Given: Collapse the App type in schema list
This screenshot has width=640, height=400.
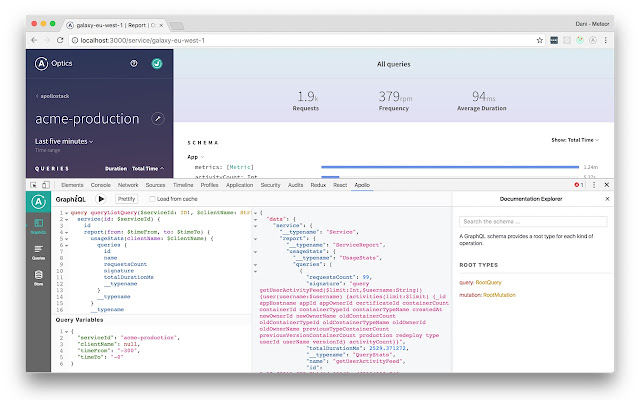Looking at the screenshot, I should point(196,157).
